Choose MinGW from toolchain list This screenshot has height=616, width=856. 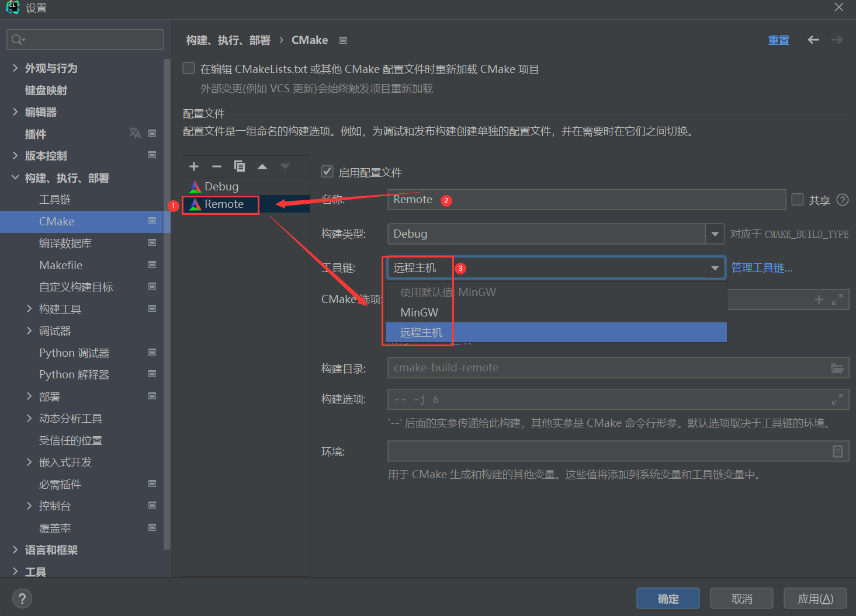[x=556, y=312]
